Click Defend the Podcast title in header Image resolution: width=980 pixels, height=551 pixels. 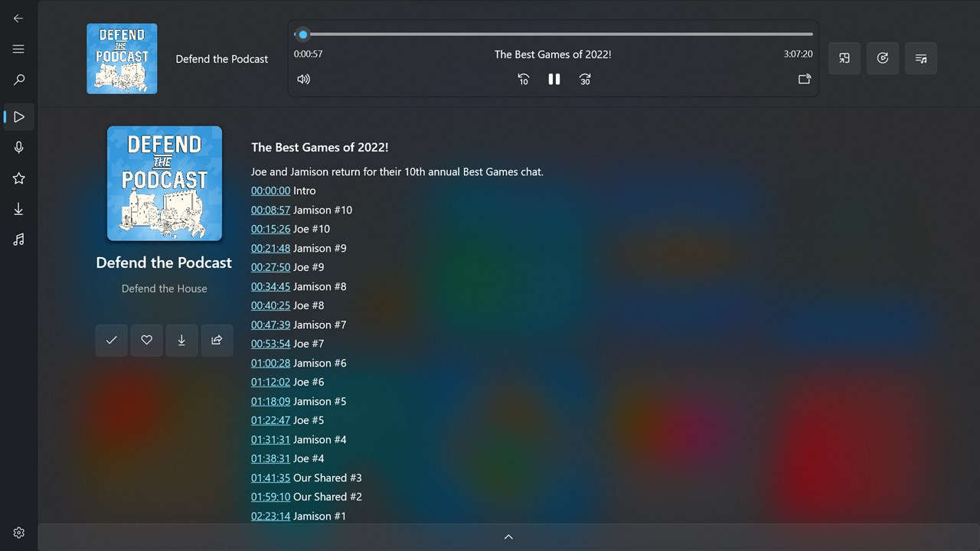pyautogui.click(x=222, y=59)
